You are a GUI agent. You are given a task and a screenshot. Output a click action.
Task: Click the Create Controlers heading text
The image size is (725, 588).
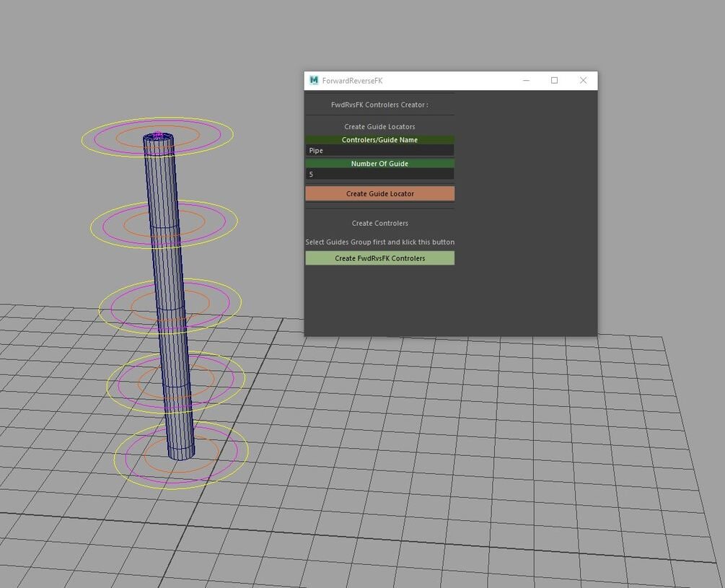[x=379, y=223]
